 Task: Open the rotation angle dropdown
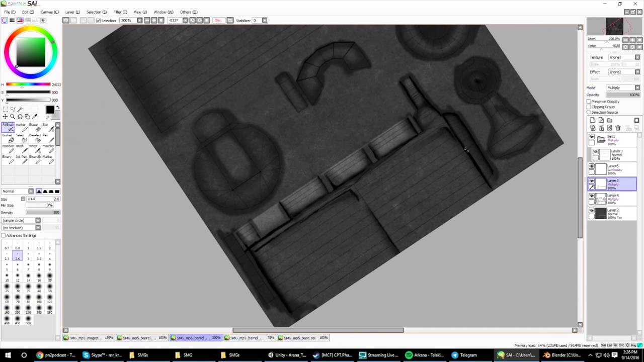(x=185, y=20)
